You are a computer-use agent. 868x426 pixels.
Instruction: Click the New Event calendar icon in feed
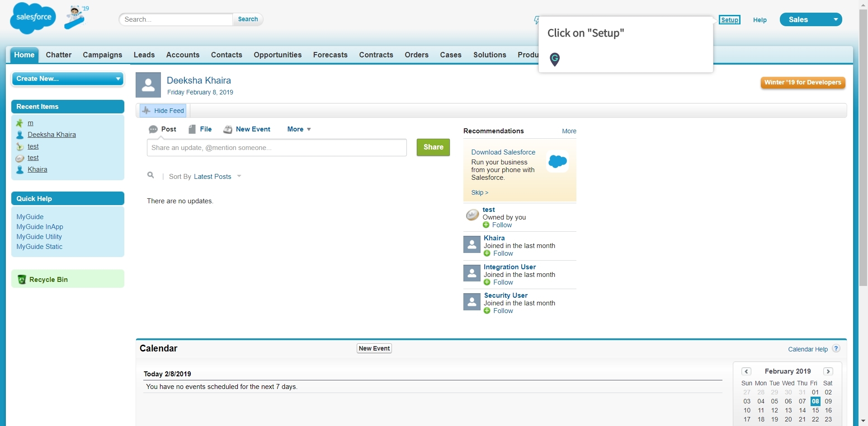pos(228,130)
